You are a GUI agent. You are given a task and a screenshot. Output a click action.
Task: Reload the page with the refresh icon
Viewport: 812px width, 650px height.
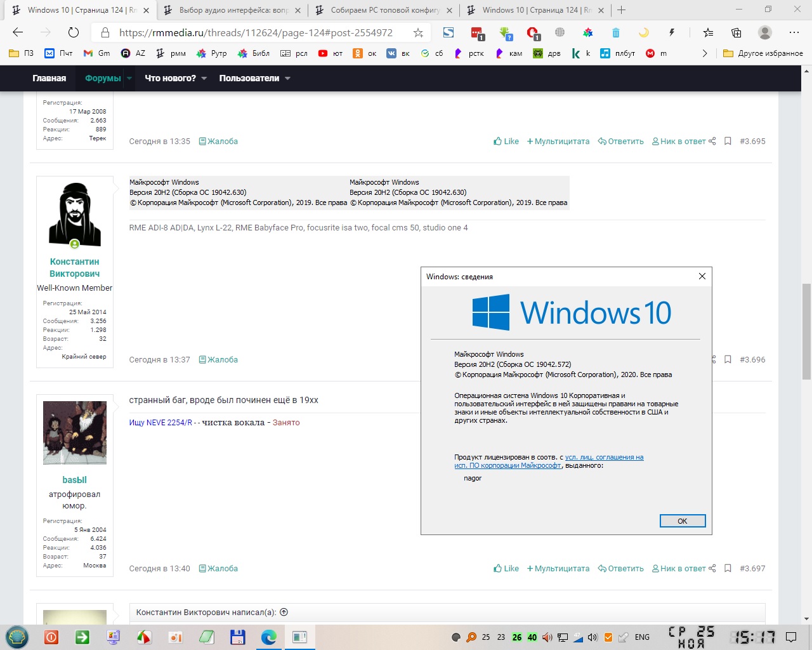tap(74, 32)
